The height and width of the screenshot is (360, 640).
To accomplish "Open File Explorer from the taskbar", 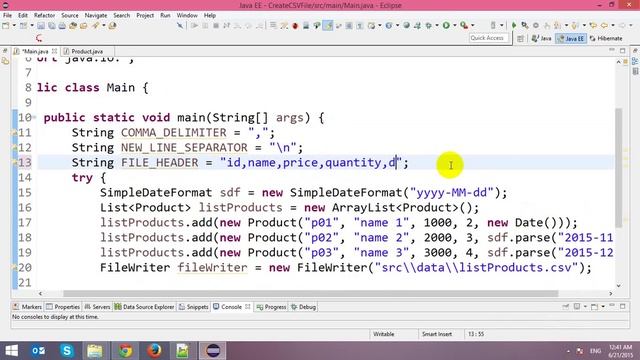I will pos(95,351).
